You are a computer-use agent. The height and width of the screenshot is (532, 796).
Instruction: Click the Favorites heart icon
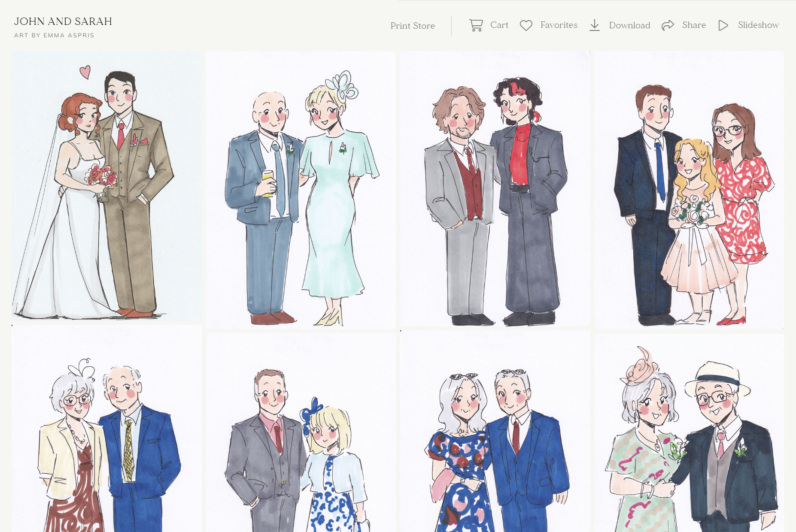click(526, 25)
